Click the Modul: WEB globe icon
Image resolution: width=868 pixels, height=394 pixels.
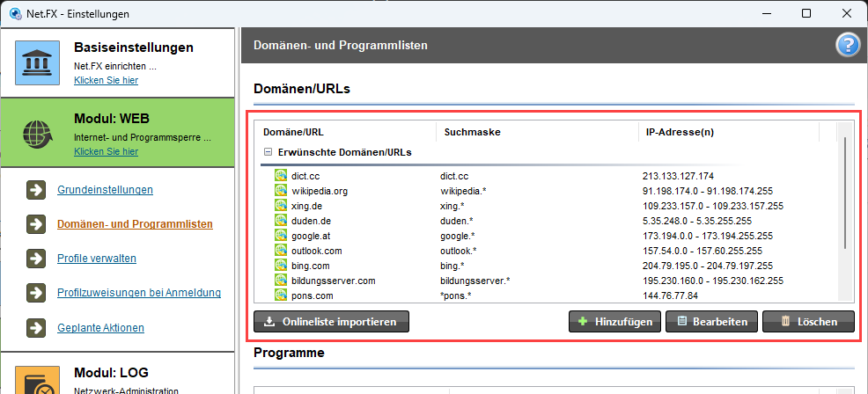[x=37, y=134]
